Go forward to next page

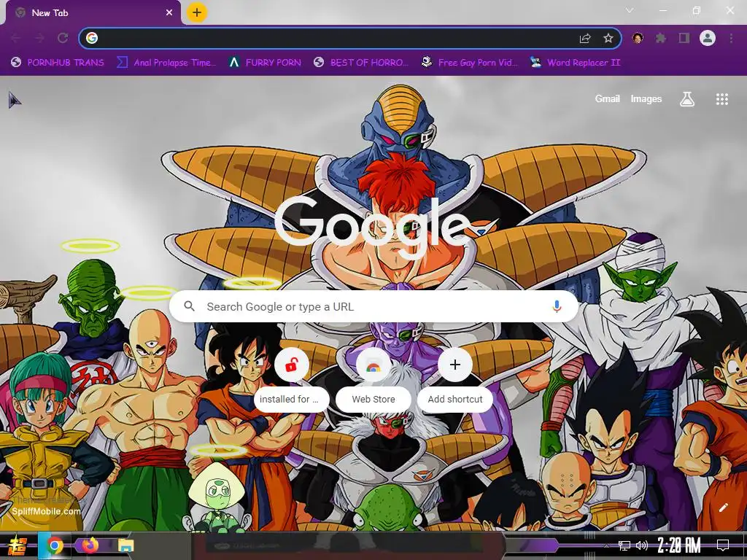pyautogui.click(x=39, y=38)
